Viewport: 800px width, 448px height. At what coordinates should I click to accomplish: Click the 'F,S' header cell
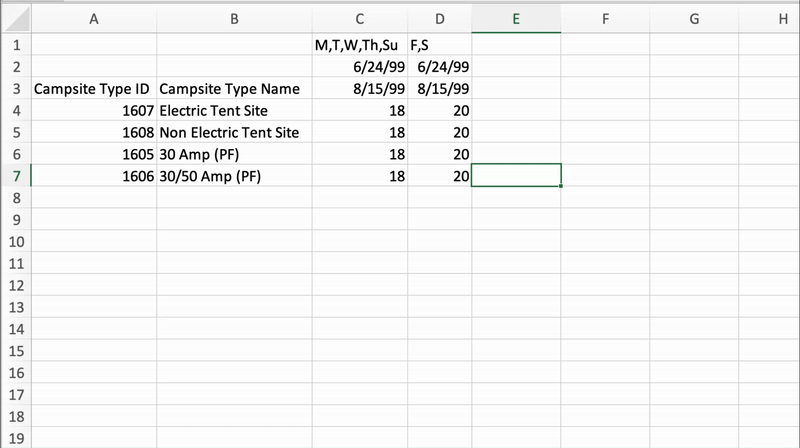(x=439, y=45)
